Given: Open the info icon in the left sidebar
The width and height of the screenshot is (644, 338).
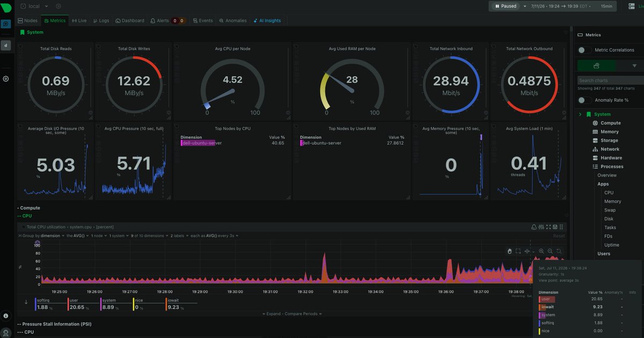Looking at the screenshot, I should tap(6, 316).
